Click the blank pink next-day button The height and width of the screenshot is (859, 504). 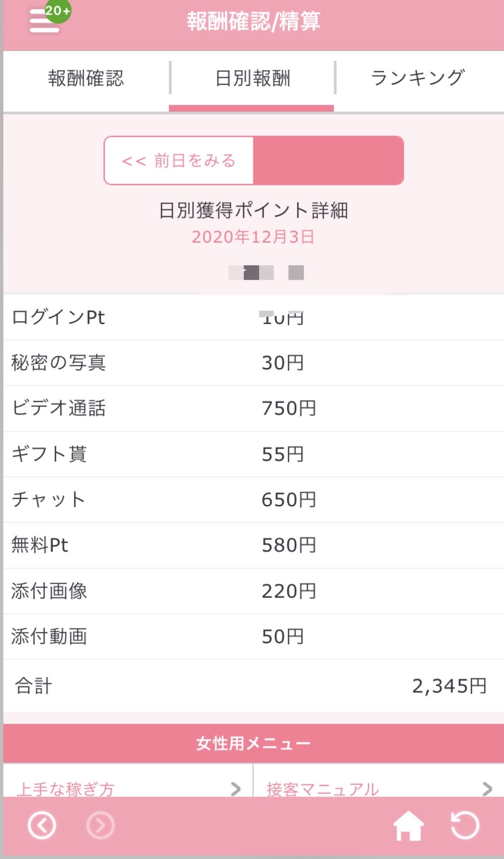tap(328, 160)
